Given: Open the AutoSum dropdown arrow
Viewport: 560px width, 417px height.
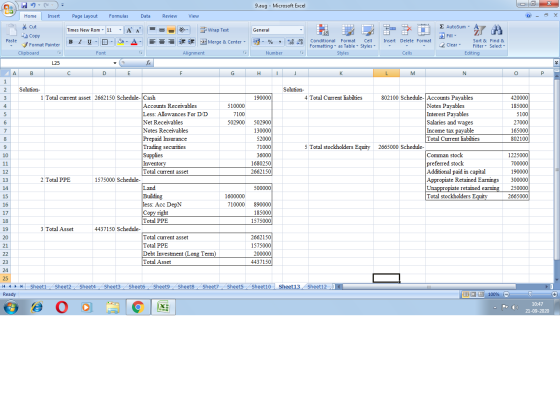Looking at the screenshot, I should (469, 27).
